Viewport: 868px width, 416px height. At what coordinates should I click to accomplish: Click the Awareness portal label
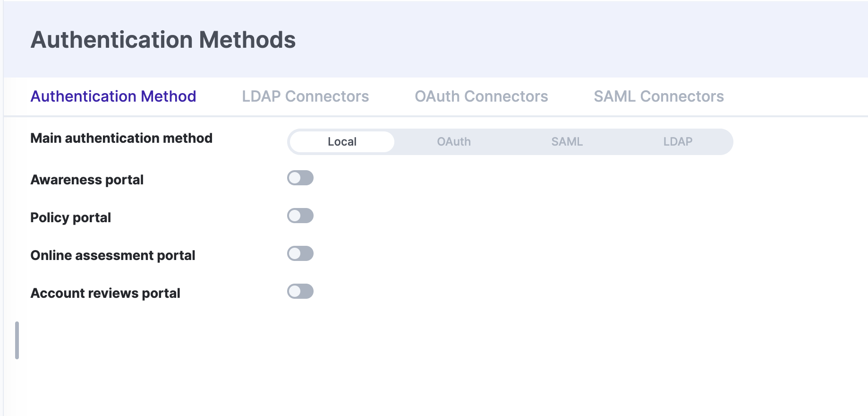(87, 180)
